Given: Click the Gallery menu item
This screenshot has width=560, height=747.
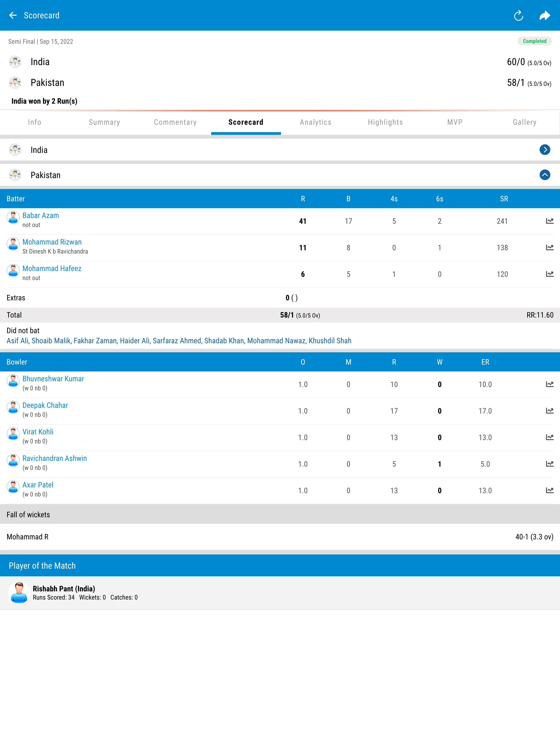Looking at the screenshot, I should (x=524, y=122).
